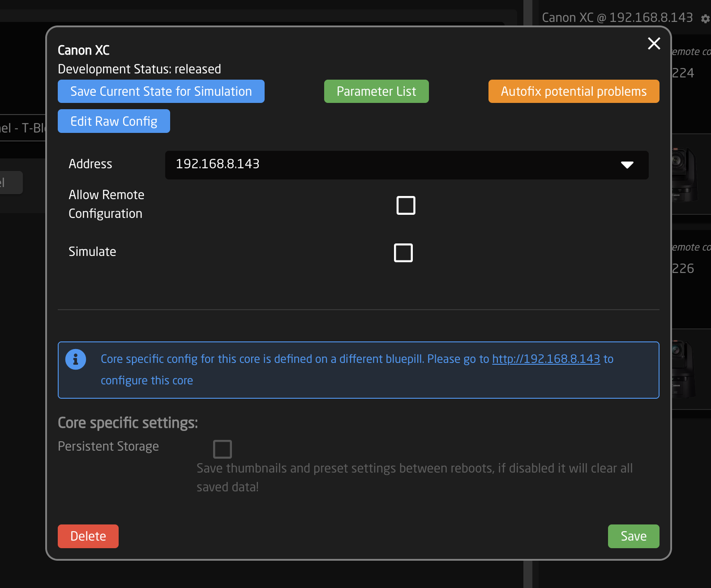Save the Canon XC configuration

coord(633,536)
